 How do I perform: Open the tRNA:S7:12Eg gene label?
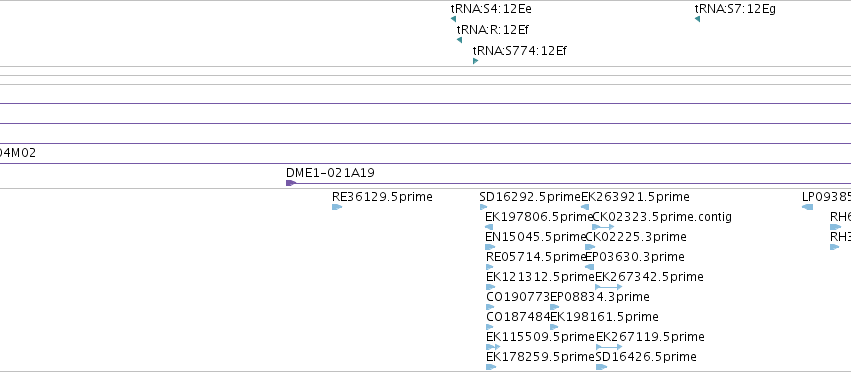[x=735, y=9]
